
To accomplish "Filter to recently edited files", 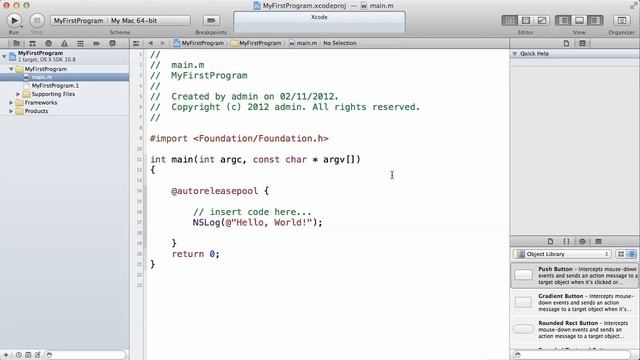I will click(19, 355).
